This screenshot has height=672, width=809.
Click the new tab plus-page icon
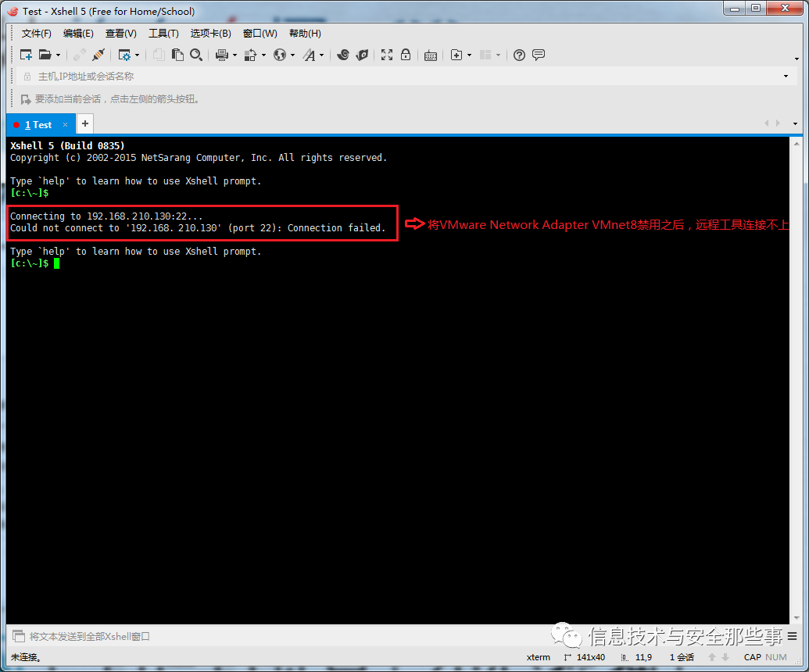tap(456, 55)
